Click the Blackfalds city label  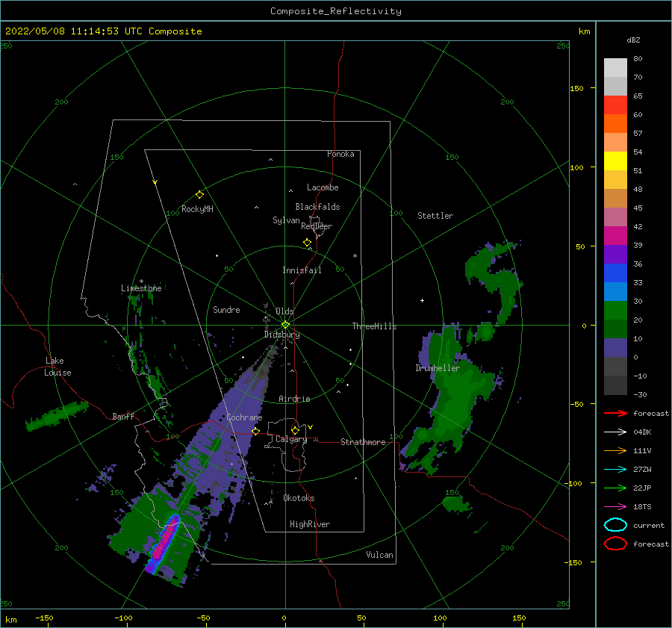(x=317, y=207)
